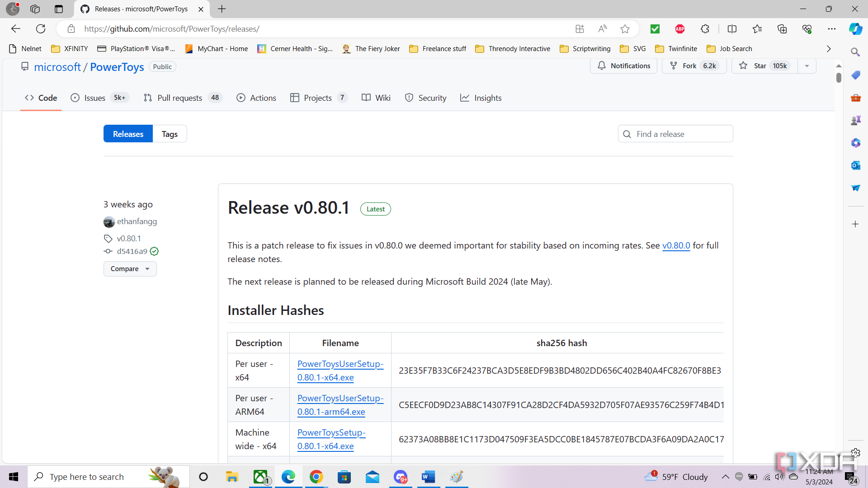The width and height of the screenshot is (868, 488).
Task: Click the Notifications button
Action: point(624,66)
